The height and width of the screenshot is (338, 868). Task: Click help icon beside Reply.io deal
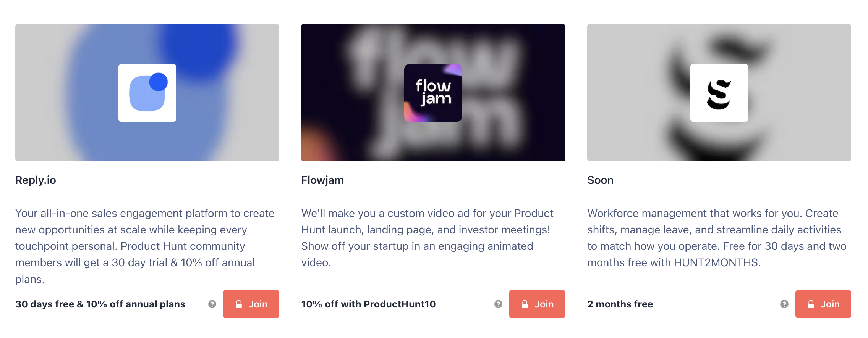tap(212, 304)
